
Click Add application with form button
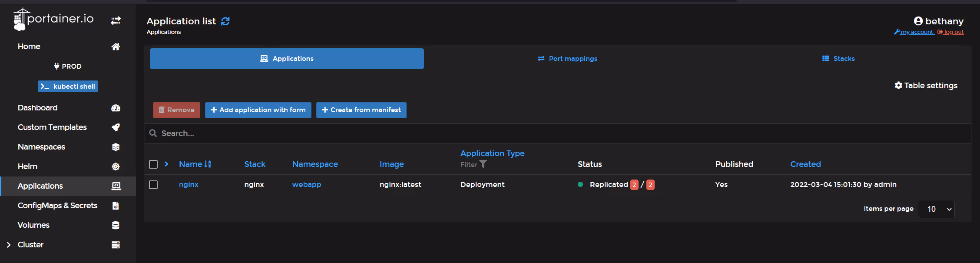click(258, 110)
